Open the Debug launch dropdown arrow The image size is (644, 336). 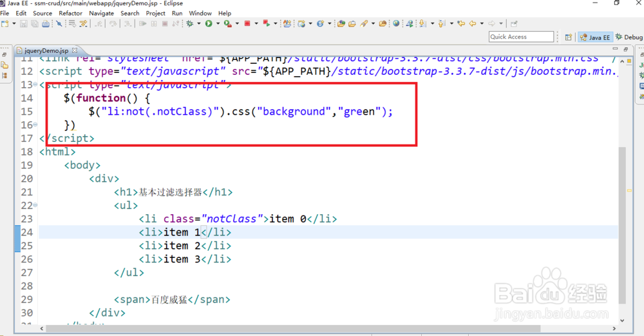pos(199,24)
